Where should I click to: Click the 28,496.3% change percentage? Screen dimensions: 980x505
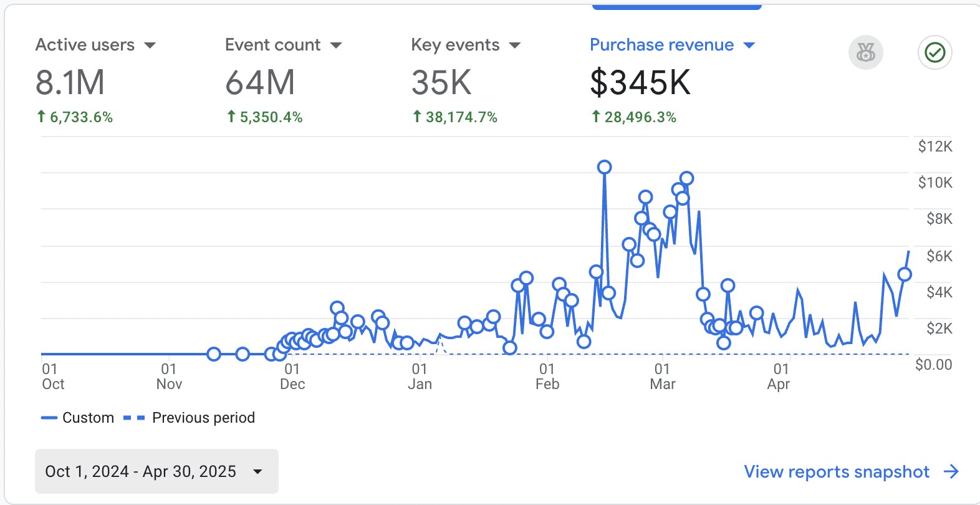[x=640, y=117]
